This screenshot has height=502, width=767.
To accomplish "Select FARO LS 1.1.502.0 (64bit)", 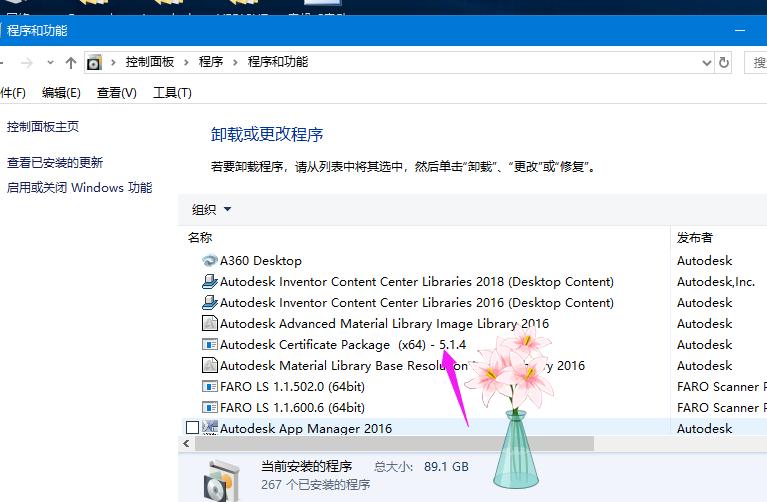I will 293,387.
